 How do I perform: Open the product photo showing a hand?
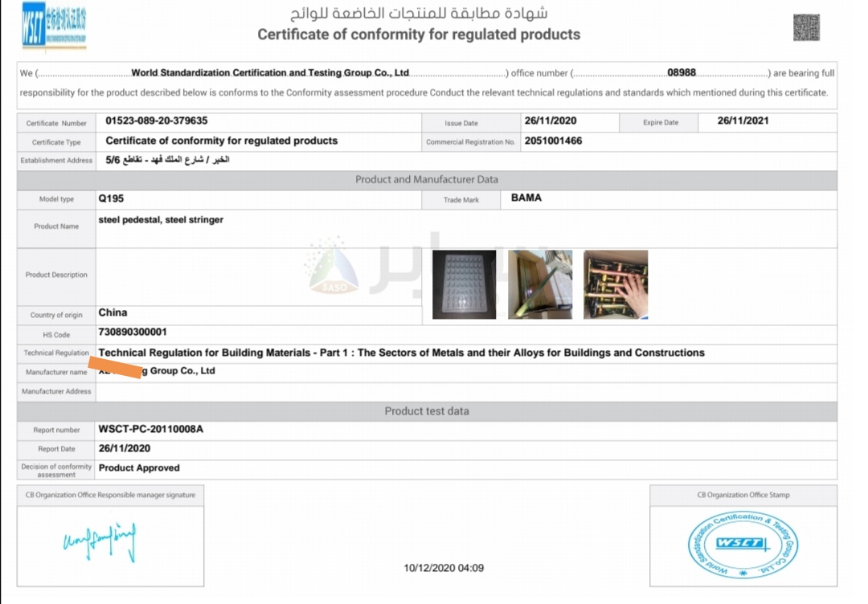(615, 284)
